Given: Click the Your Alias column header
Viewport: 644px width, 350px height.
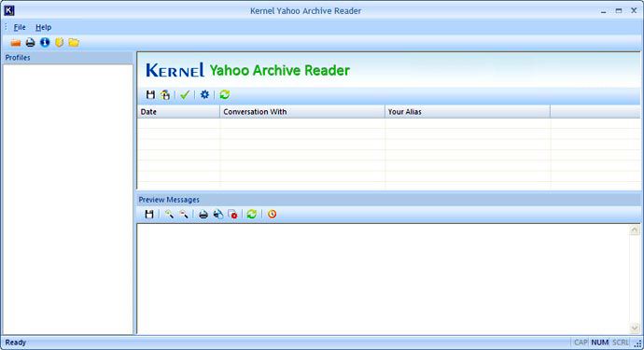Looking at the screenshot, I should click(468, 112).
